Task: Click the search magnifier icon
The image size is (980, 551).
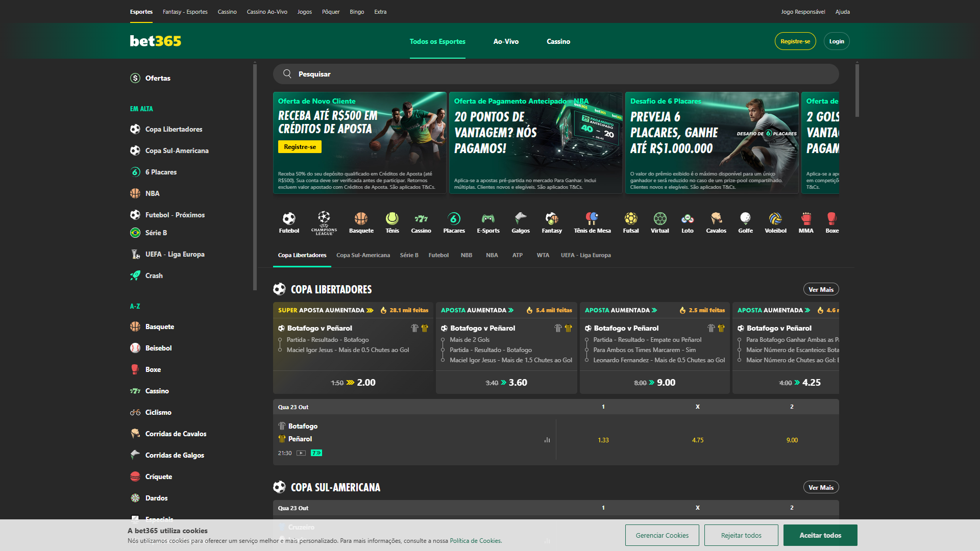Action: 287,74
